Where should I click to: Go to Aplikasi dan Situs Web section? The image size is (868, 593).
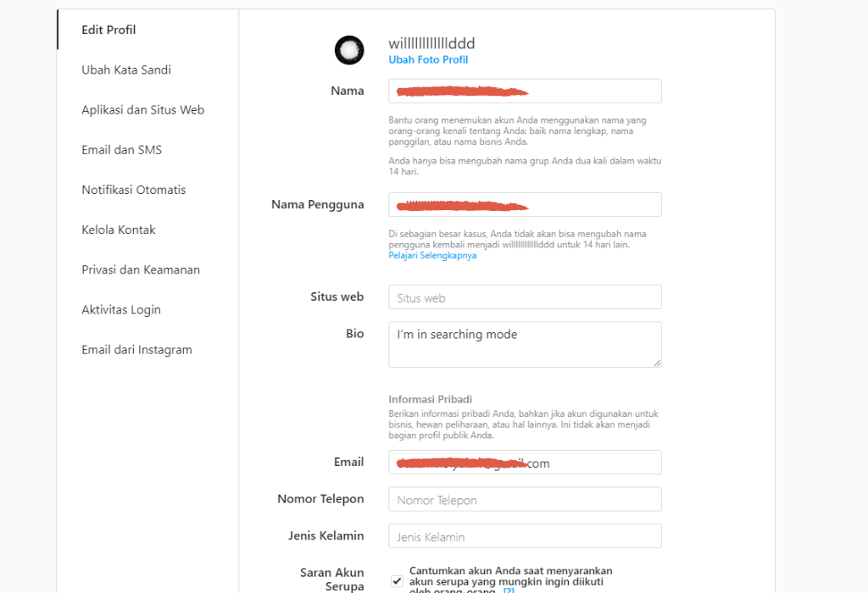(142, 109)
